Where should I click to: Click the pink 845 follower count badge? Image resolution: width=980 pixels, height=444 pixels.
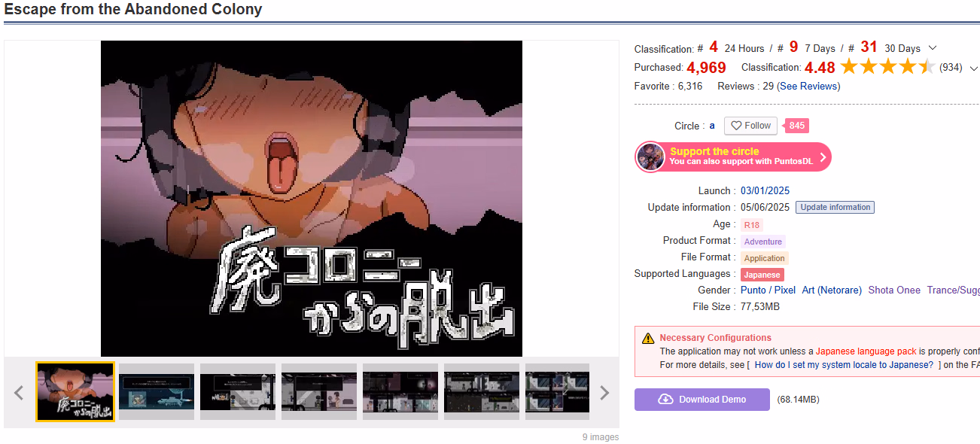click(x=796, y=126)
